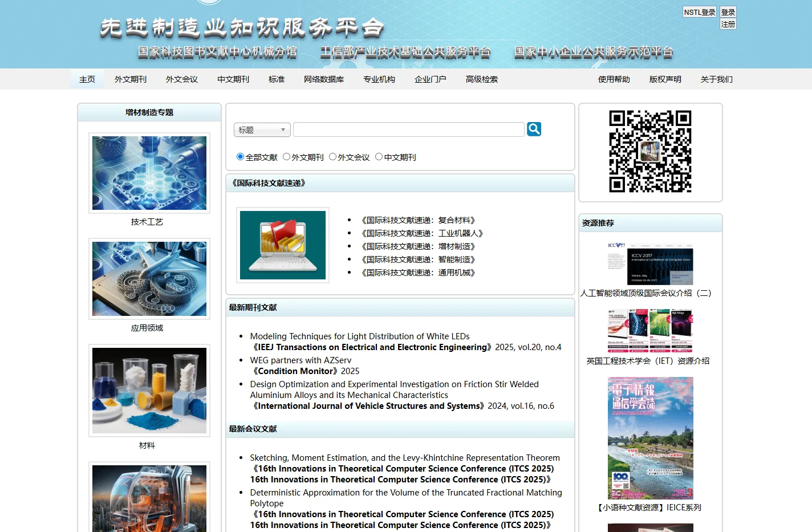Click the 先进制造业知识服务平台 site title
Viewport: 812px width, 532px height.
[x=242, y=28]
